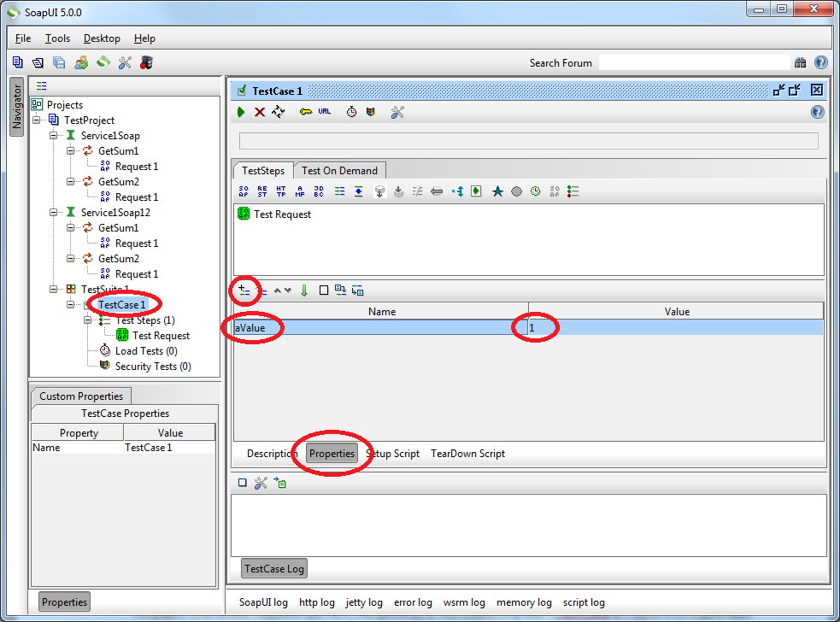Click Import project icon
840x622 pixels.
38,62
